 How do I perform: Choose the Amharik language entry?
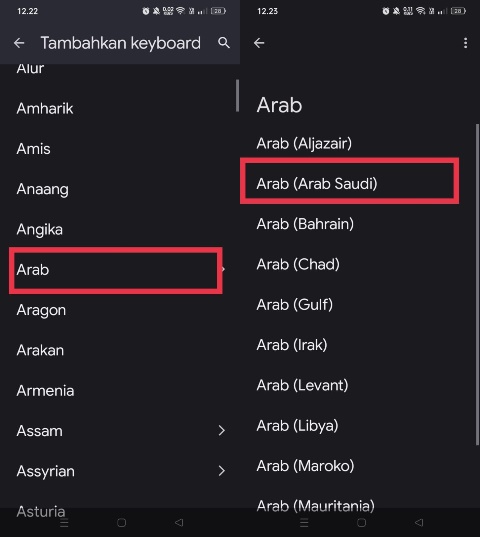(120, 109)
